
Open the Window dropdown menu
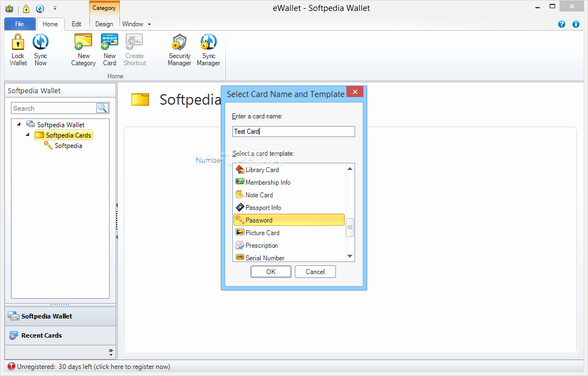tap(136, 24)
